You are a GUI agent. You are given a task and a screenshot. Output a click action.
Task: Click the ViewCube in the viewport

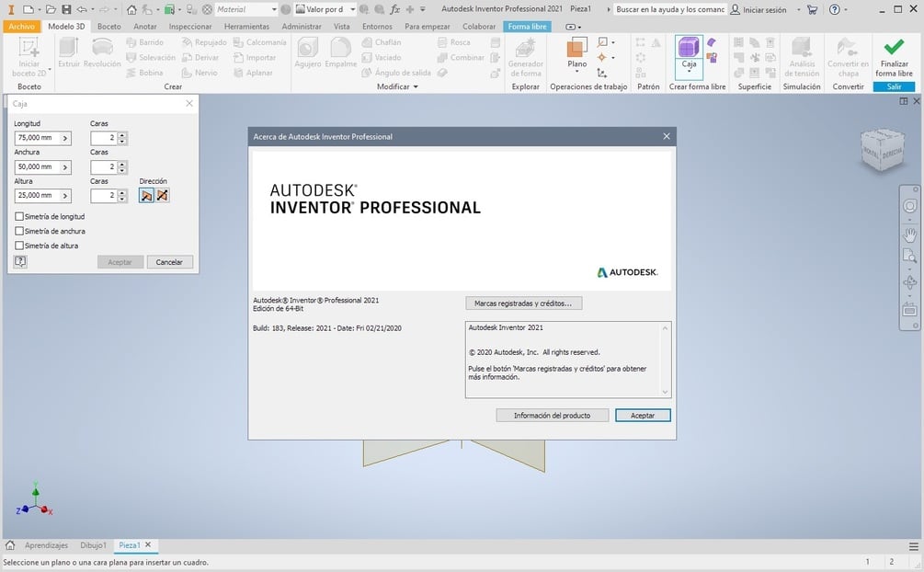point(882,151)
